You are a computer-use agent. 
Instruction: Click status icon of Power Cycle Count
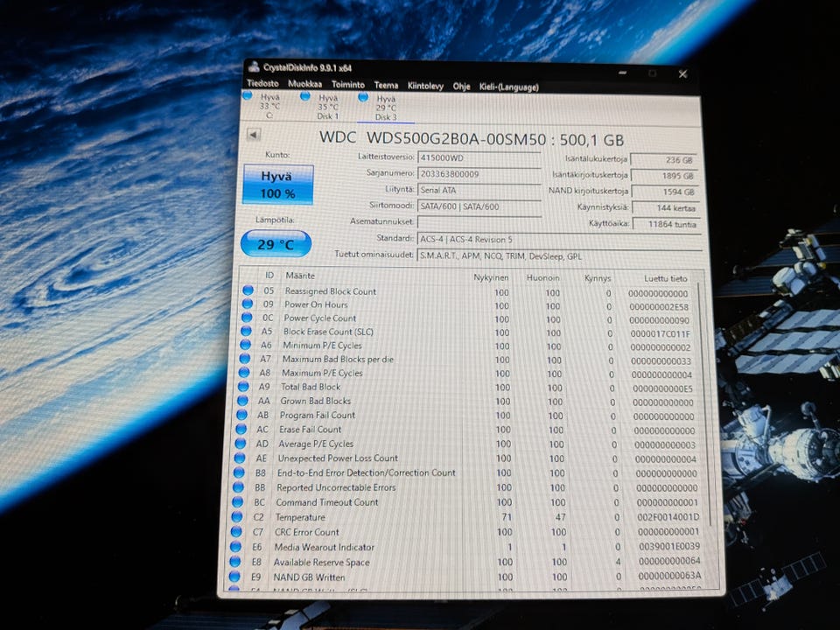(247, 317)
